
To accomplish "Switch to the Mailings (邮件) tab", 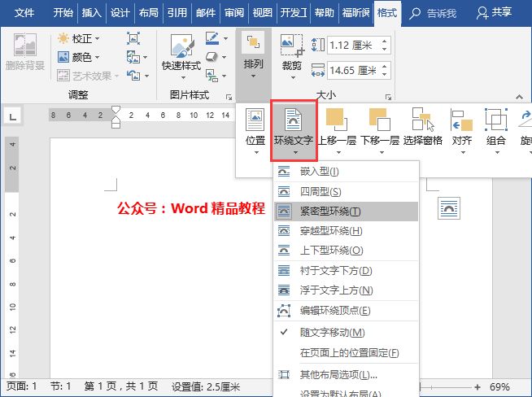I will (x=206, y=13).
